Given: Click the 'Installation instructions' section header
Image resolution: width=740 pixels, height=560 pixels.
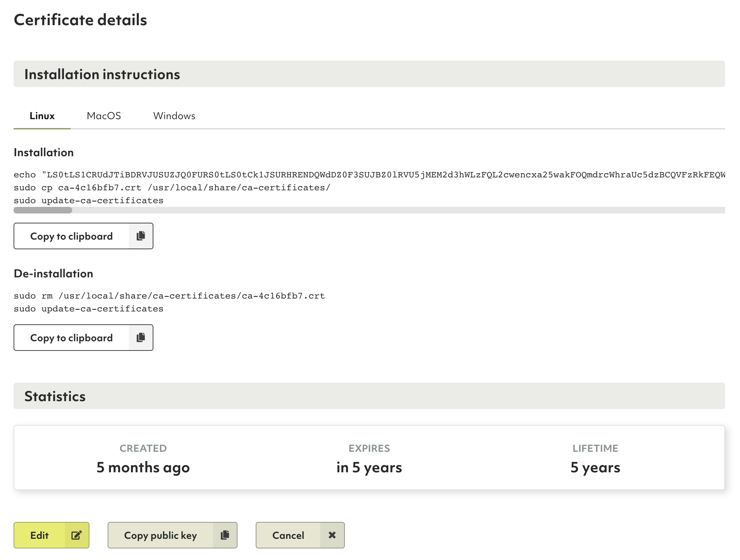Looking at the screenshot, I should [x=369, y=74].
